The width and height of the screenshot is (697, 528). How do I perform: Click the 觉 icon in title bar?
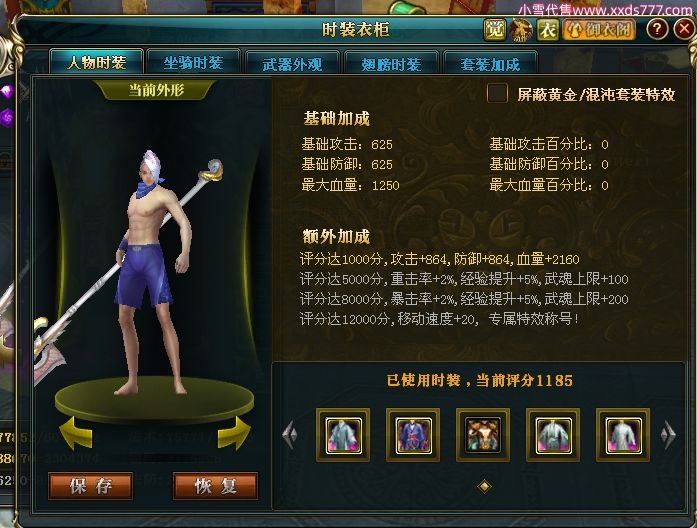pyautogui.click(x=495, y=30)
